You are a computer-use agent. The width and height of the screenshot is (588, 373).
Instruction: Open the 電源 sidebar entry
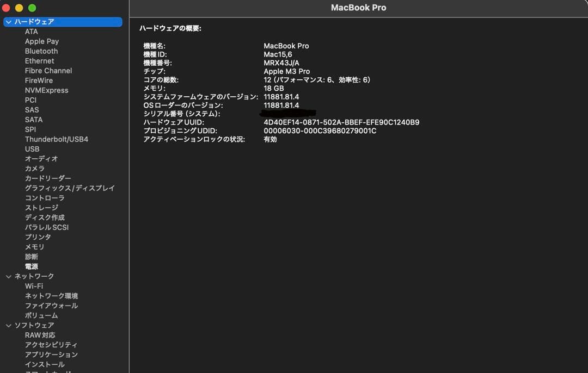tap(32, 266)
